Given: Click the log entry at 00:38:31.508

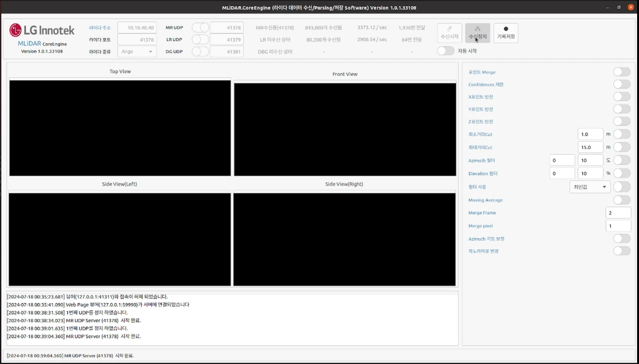Looking at the screenshot, I should [x=67, y=313].
